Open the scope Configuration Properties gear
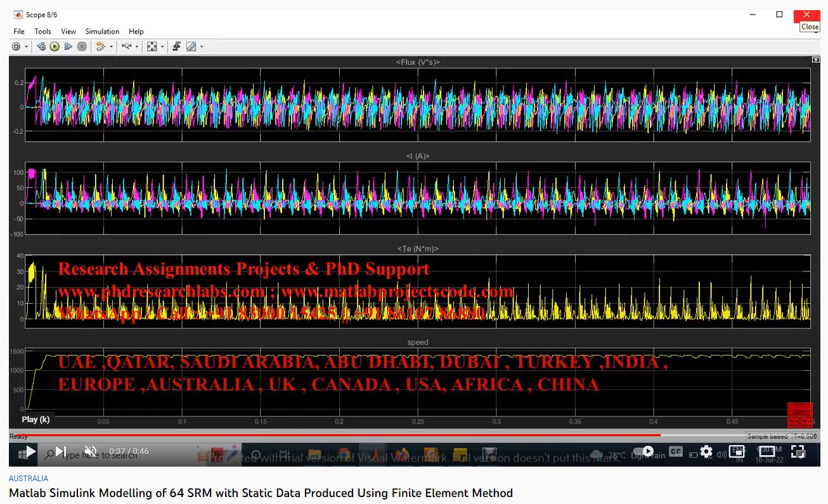828x504 pixels. pos(16,47)
